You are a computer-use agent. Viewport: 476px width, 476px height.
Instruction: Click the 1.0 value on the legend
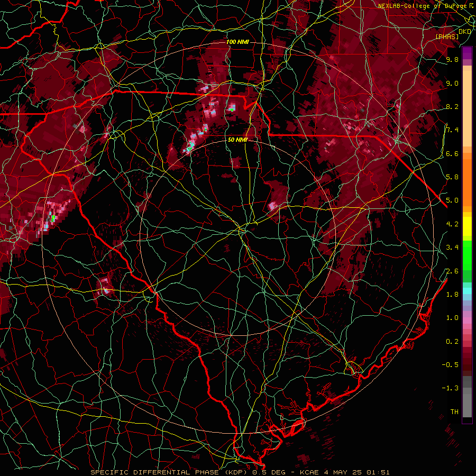(452, 317)
